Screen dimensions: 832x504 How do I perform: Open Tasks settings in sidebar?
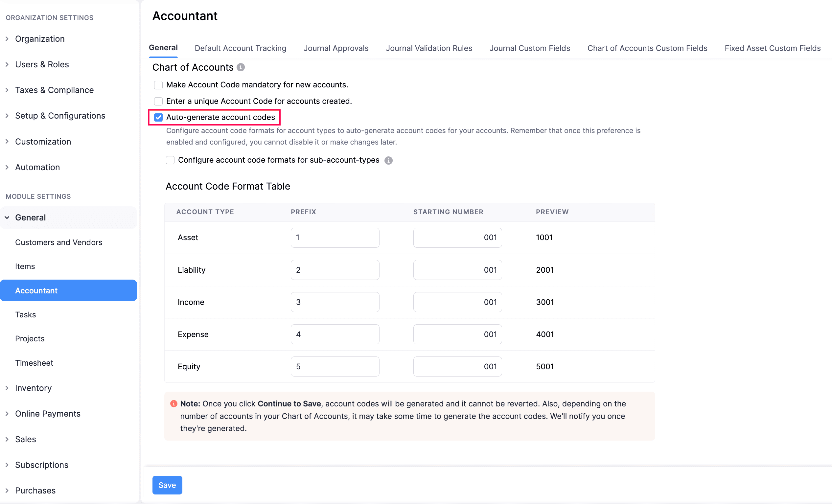(x=25, y=315)
